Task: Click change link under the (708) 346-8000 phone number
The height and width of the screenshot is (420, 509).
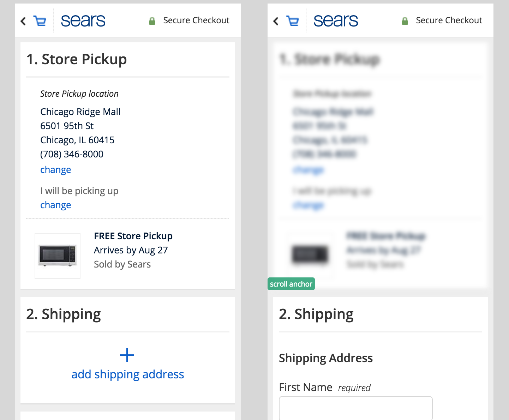Action: pos(56,170)
